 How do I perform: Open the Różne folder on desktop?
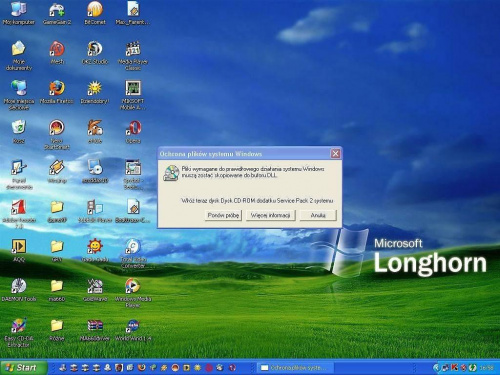[57, 330]
